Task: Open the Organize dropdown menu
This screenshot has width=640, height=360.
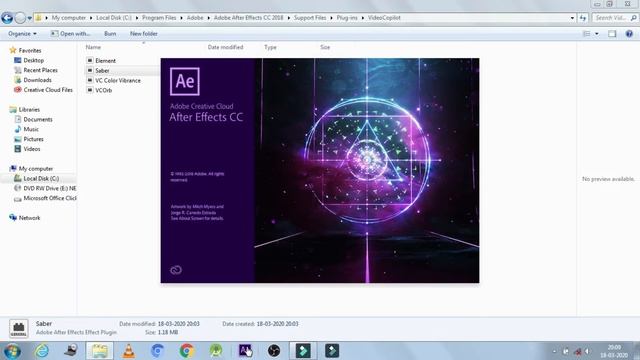Action: (x=22, y=34)
